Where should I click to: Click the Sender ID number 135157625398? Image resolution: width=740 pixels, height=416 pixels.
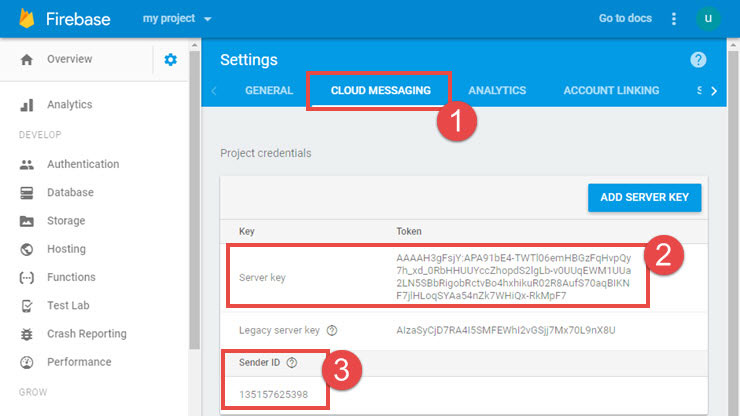[x=273, y=395]
